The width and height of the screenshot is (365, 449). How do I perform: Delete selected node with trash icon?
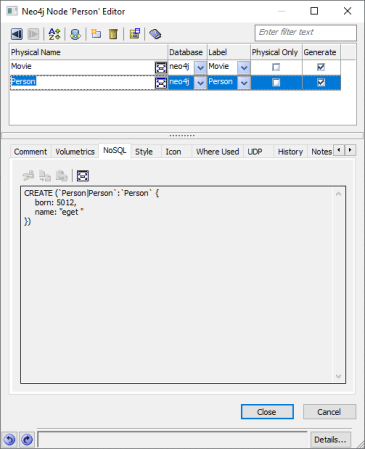[113, 34]
